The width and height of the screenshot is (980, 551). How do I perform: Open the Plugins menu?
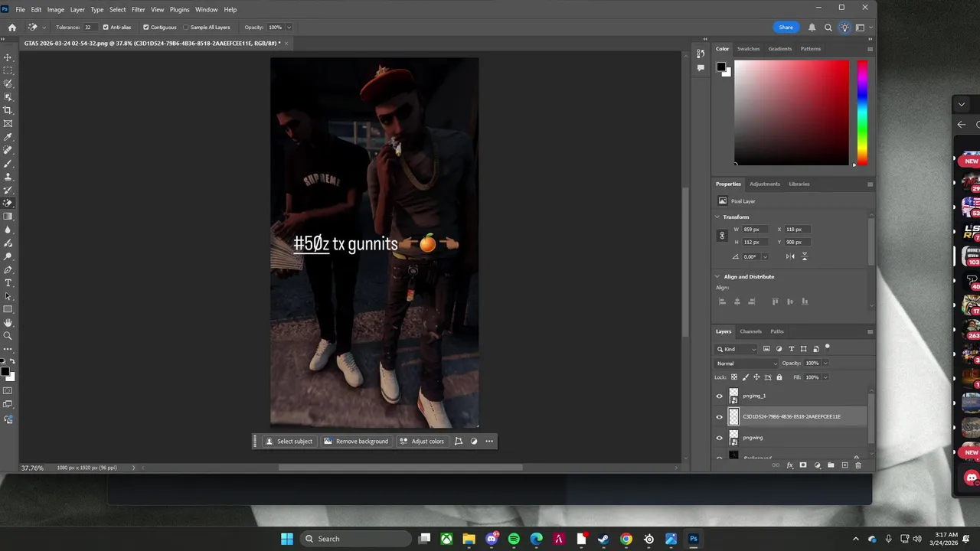(180, 9)
